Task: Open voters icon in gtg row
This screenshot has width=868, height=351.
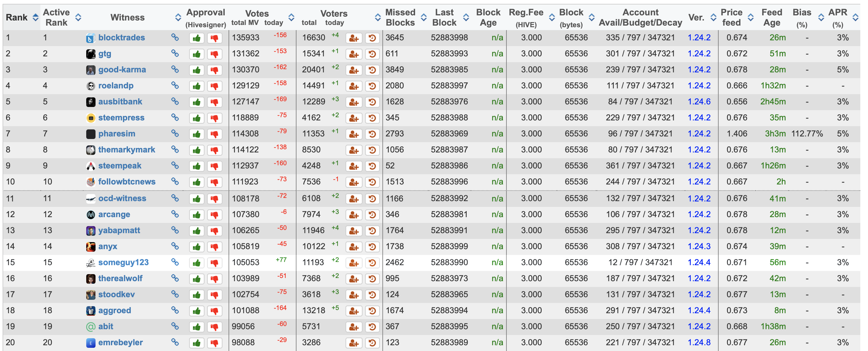Action: 354,54
